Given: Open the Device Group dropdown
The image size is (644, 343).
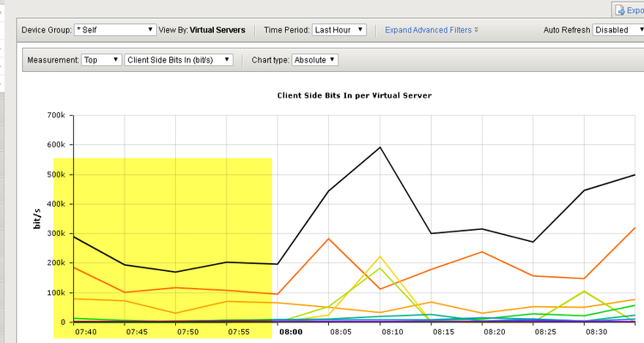Looking at the screenshot, I should click(x=115, y=30).
